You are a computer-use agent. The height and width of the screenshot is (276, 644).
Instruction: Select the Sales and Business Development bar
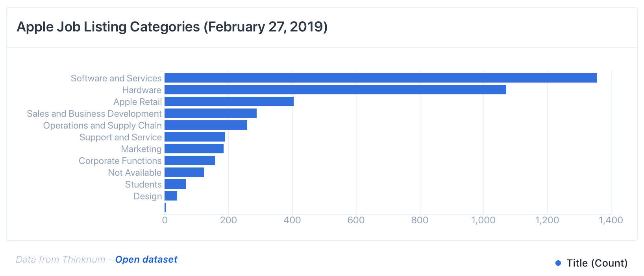click(x=210, y=113)
